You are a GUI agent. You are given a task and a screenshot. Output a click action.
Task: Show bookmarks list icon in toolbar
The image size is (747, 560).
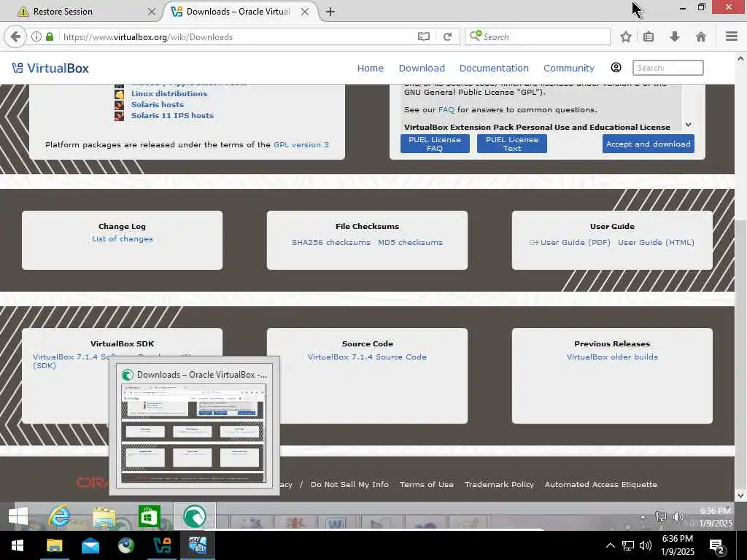[649, 36]
